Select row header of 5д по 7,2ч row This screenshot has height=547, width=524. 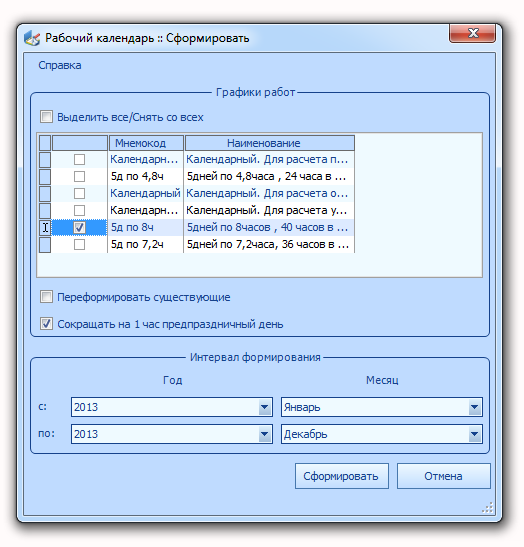45,245
